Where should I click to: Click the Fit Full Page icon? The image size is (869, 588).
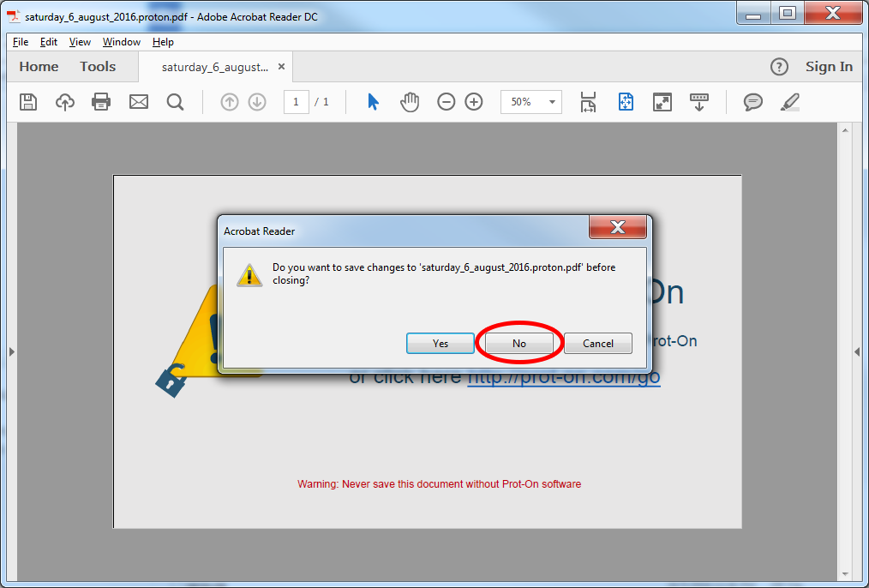[x=626, y=102]
